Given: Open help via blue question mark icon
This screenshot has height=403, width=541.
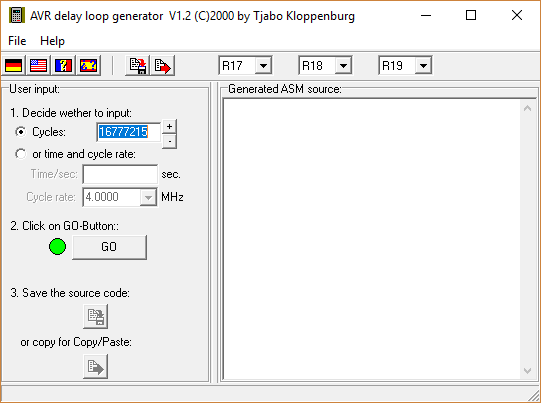Looking at the screenshot, I should 63,65.
